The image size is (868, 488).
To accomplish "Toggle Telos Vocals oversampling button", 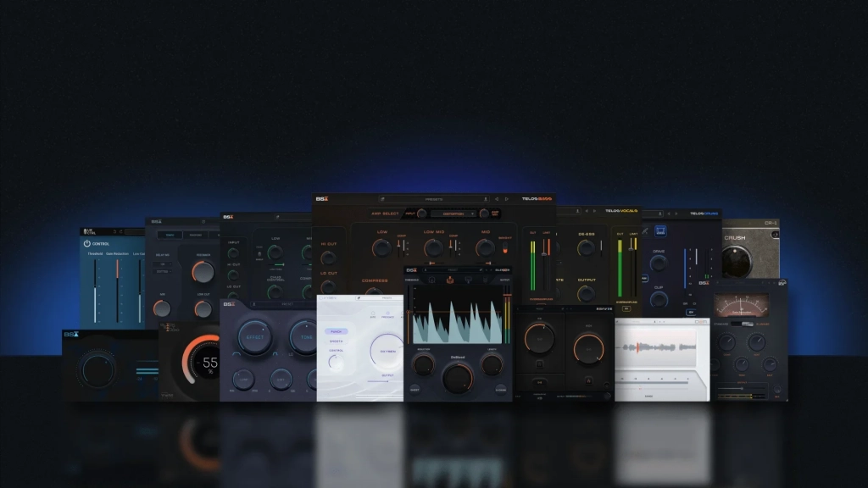I will pos(626,308).
